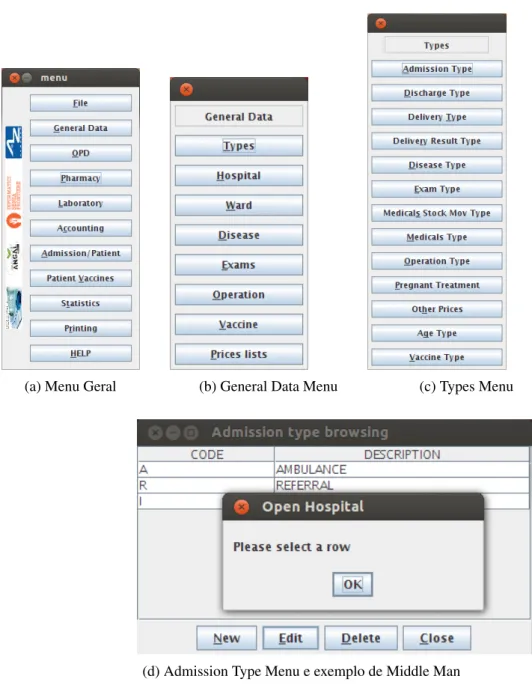The height and width of the screenshot is (688, 532).
Task: Open the Pharmacy menu button
Action: [x=81, y=178]
